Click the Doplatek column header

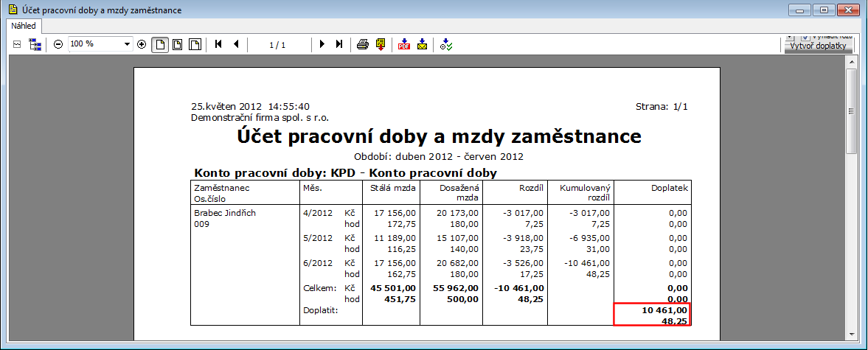pos(670,188)
